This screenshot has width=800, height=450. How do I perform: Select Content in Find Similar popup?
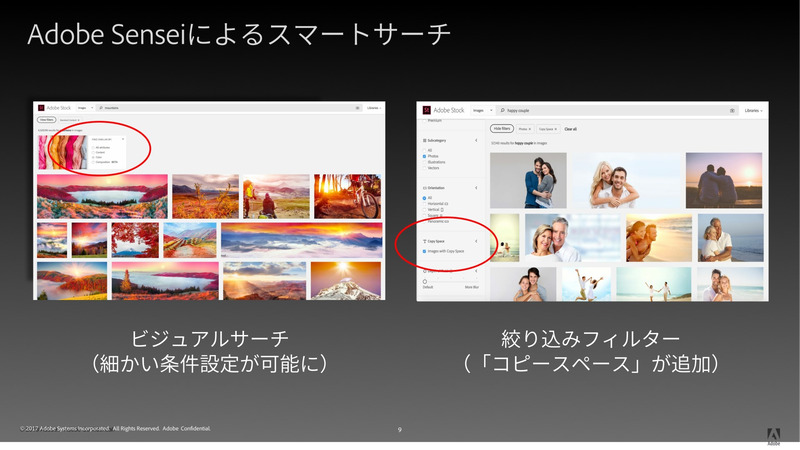93,152
